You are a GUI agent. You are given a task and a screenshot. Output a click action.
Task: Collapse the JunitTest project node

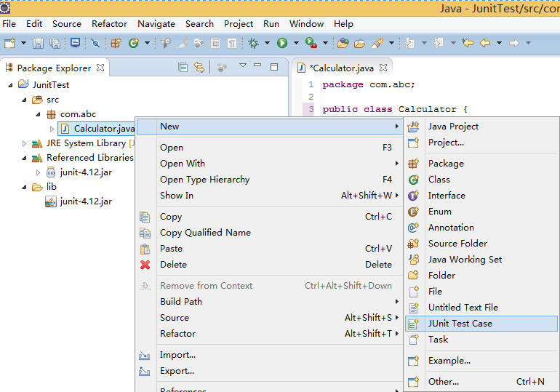tap(10, 85)
